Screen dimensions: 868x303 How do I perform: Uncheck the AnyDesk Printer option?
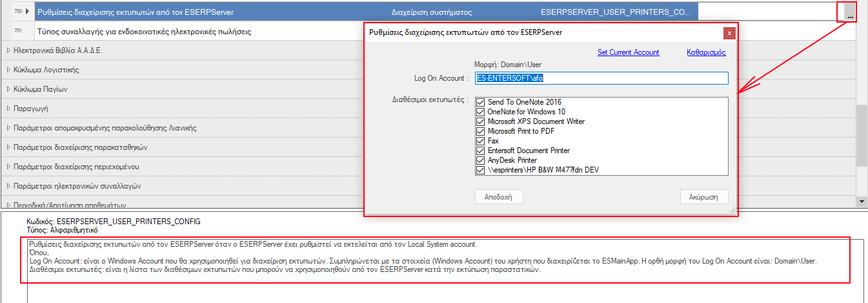(480, 160)
